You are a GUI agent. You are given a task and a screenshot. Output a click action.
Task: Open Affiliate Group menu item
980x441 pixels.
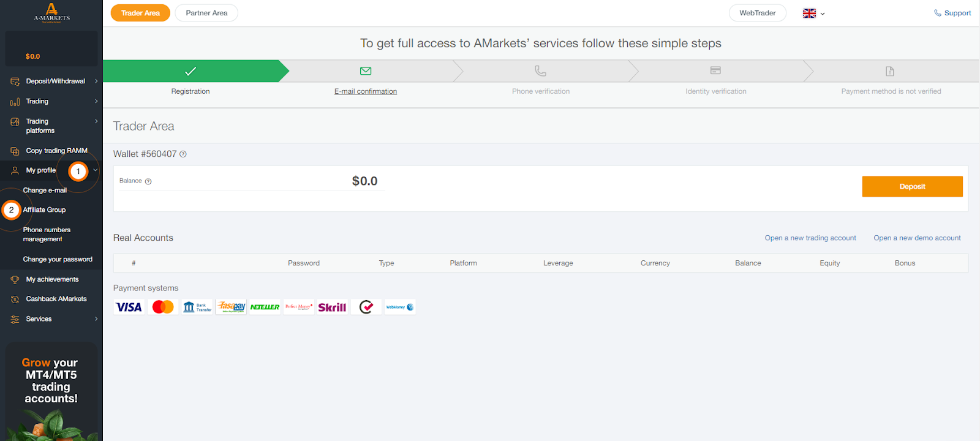[44, 210]
